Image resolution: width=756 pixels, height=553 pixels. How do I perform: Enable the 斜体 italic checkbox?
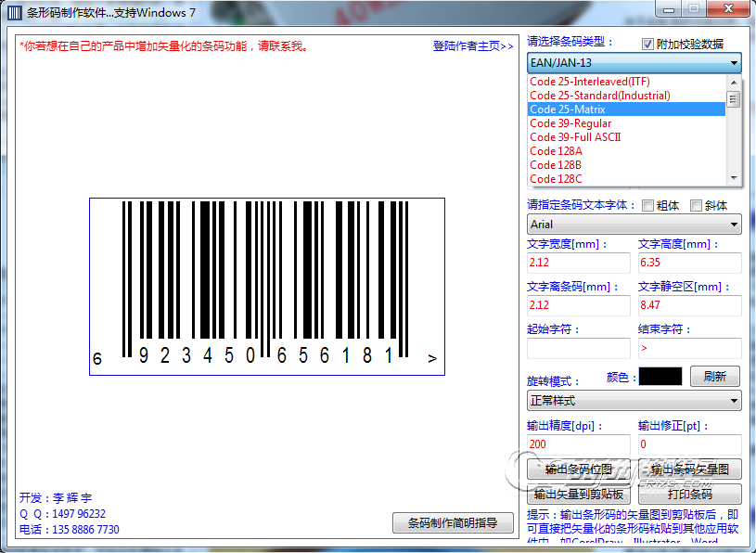tap(696, 206)
